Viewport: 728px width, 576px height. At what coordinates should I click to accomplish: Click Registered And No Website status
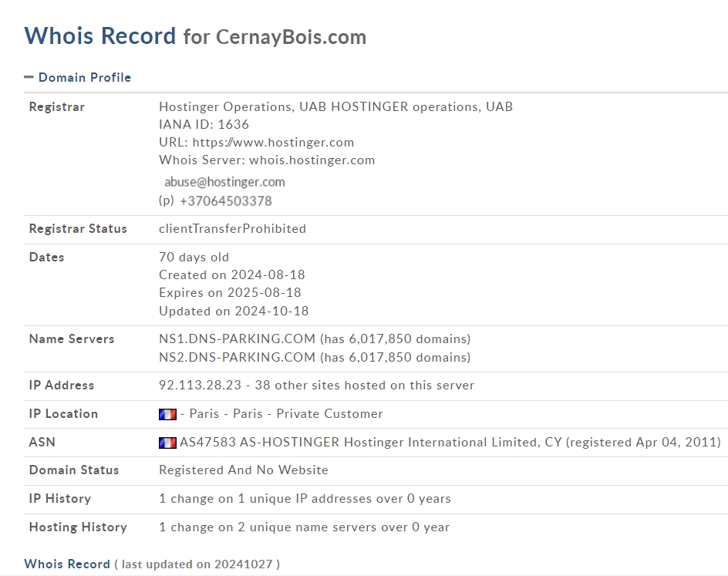(x=243, y=470)
